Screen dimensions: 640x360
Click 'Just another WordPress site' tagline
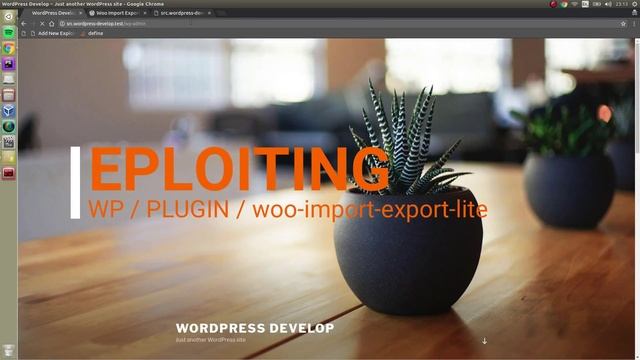pos(211,340)
